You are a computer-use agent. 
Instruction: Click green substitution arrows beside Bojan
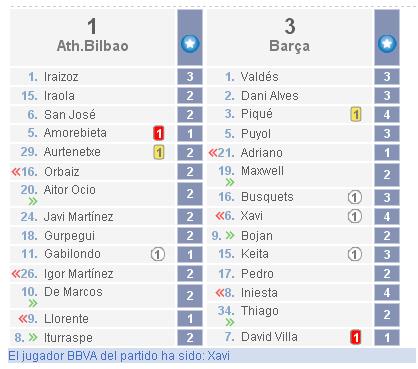(x=230, y=235)
